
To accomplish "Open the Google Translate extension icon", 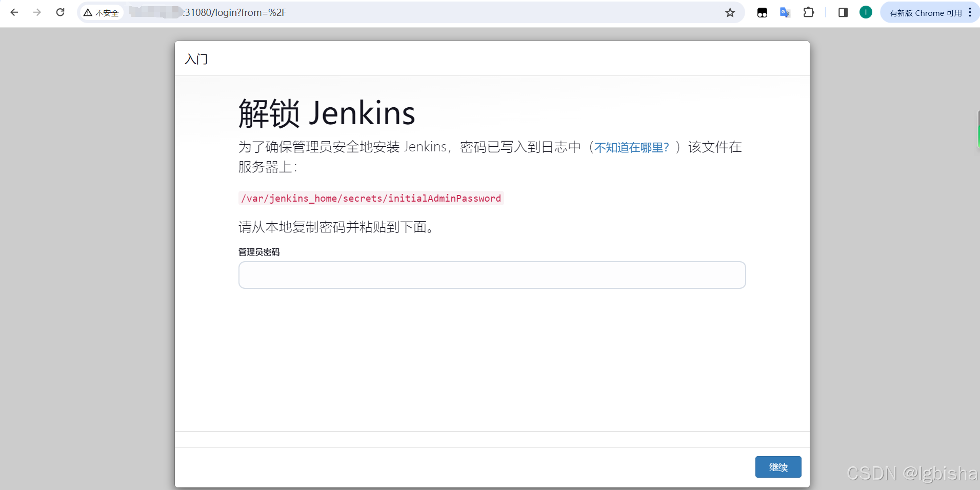I will pos(785,13).
